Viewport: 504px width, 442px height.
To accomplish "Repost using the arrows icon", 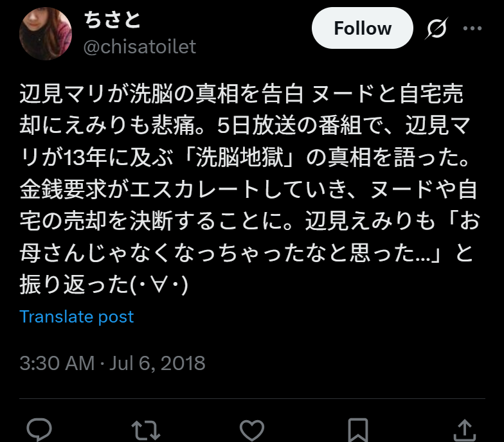I will [145, 430].
